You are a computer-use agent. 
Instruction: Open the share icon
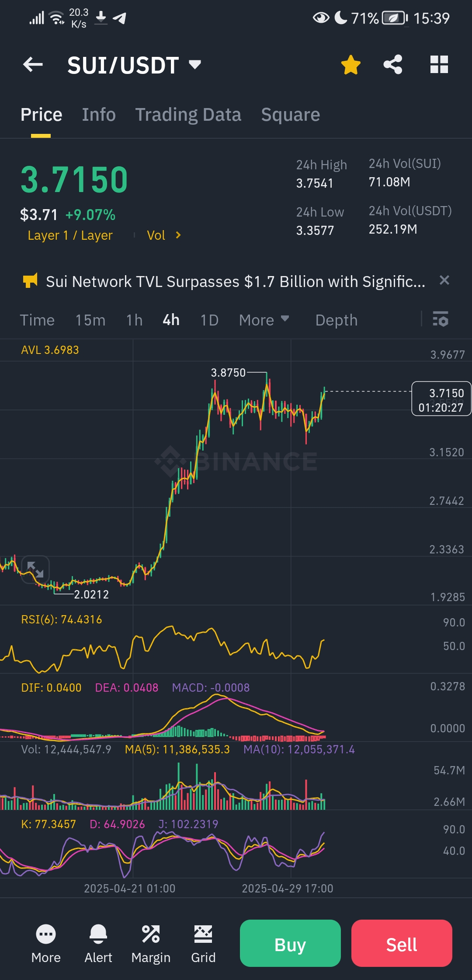click(x=392, y=65)
